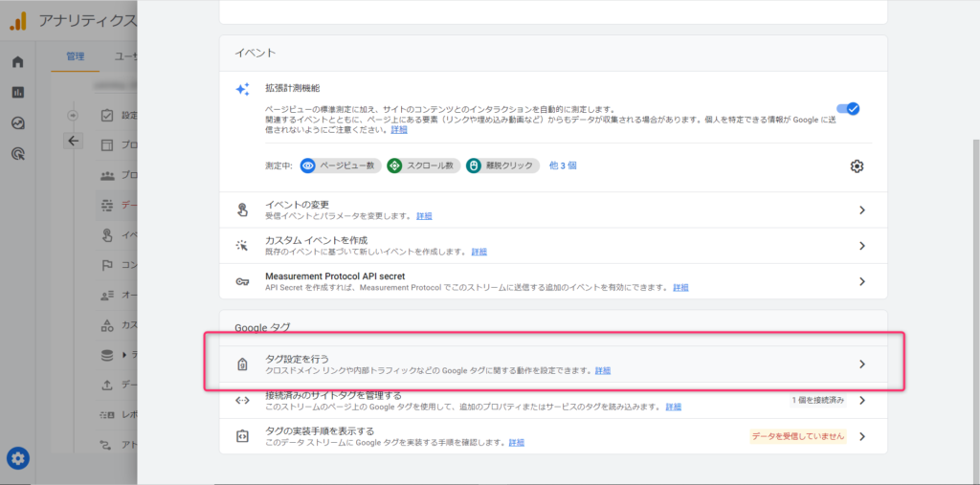The width and height of the screenshot is (980, 485).
Task: Expand タグの実装手順を表示する chevron
Action: pos(862,436)
